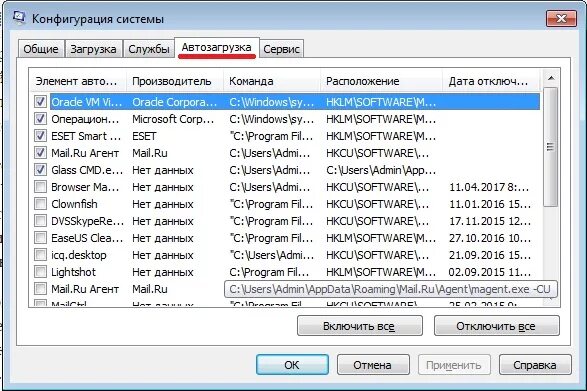Enable the Clownfish startup checkbox
This screenshot has width=587, height=391.
40,204
